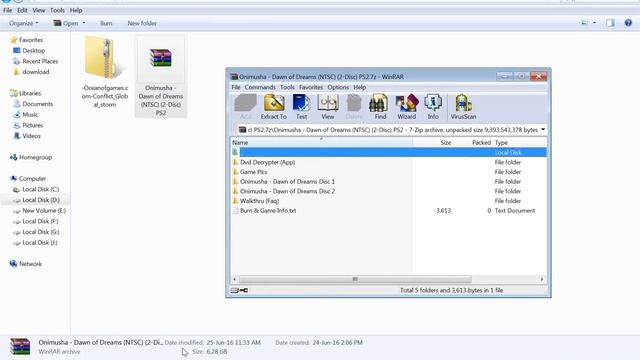Click the Find icon in WinRAR toolbar

pos(380,107)
